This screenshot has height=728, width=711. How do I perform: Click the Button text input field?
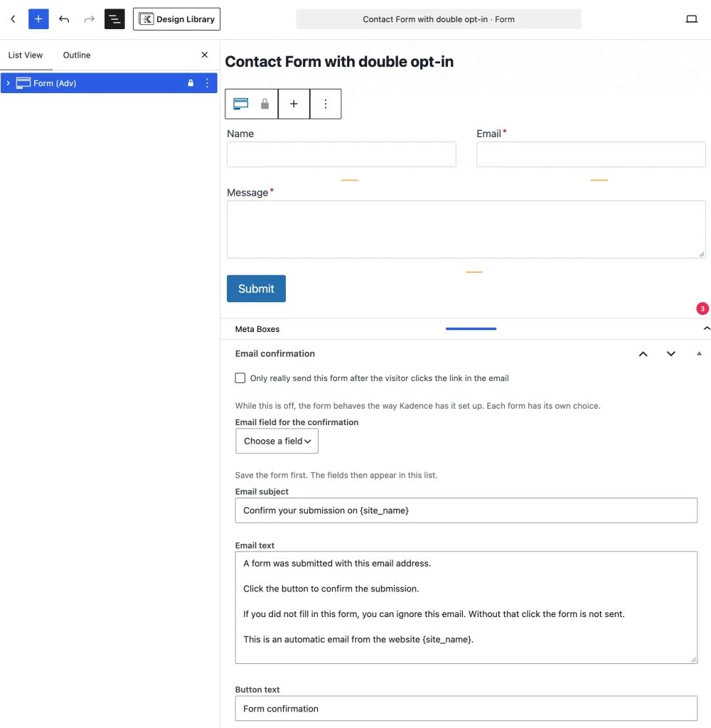[466, 709]
